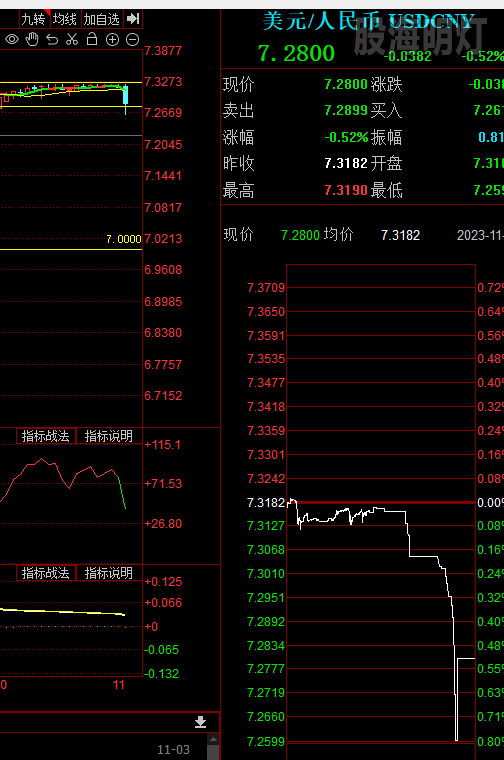Viewport: 504px width, 760px height.
Task: Toggle the eye visibility icon in chart toolbar
Action: point(12,39)
